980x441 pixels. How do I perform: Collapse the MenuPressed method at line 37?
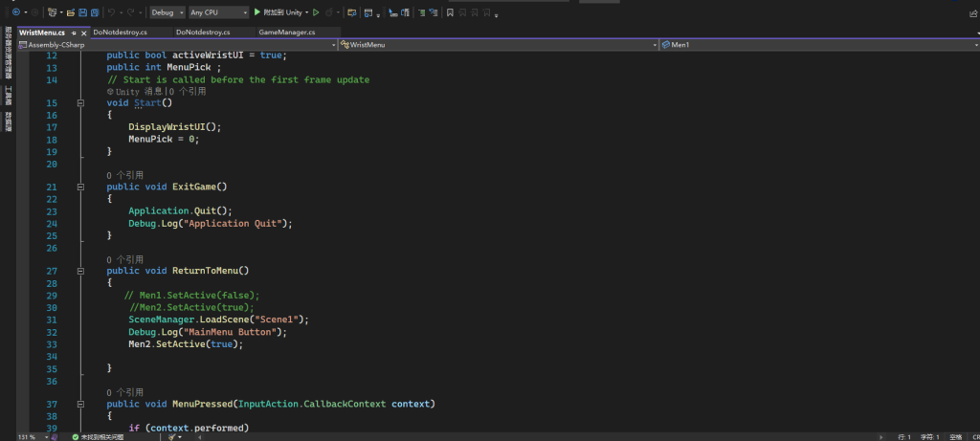[80, 404]
